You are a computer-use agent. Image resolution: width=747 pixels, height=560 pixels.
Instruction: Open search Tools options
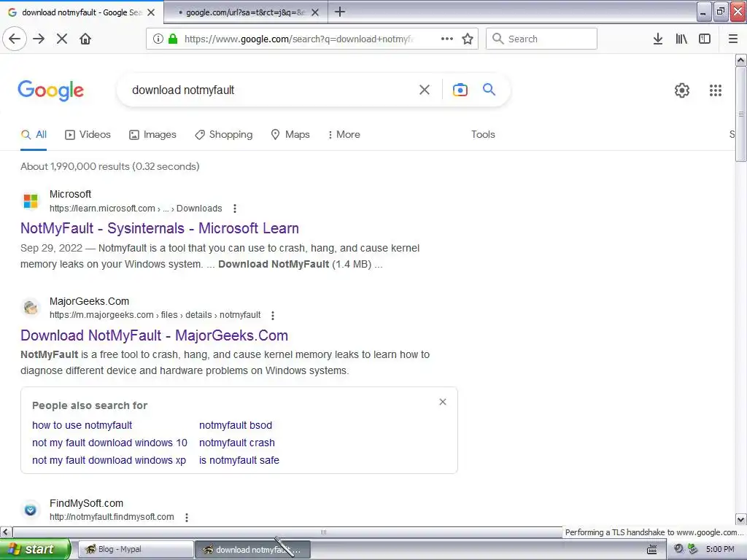click(x=483, y=135)
